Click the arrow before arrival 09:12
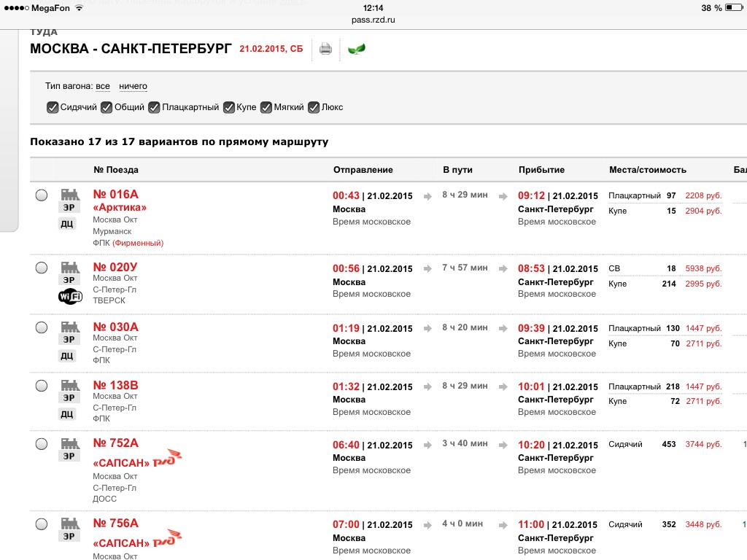The image size is (747, 560). (x=503, y=196)
